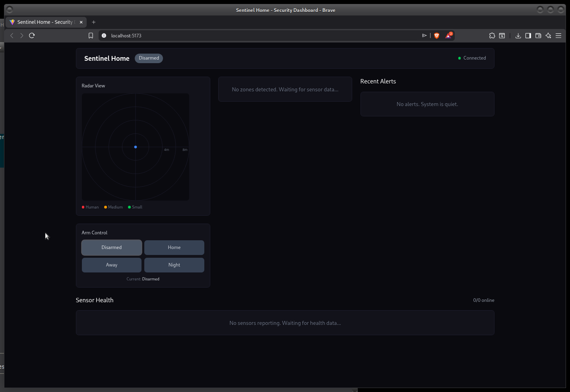The width and height of the screenshot is (570, 392).
Task: Click the Brave Rewards triangle icon
Action: coord(449,36)
